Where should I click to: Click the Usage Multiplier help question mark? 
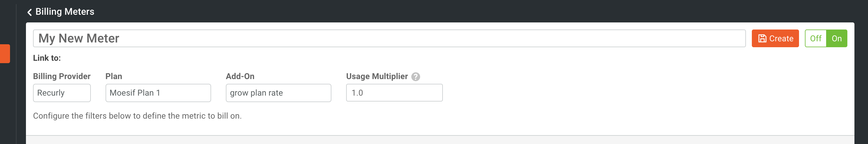(x=415, y=77)
